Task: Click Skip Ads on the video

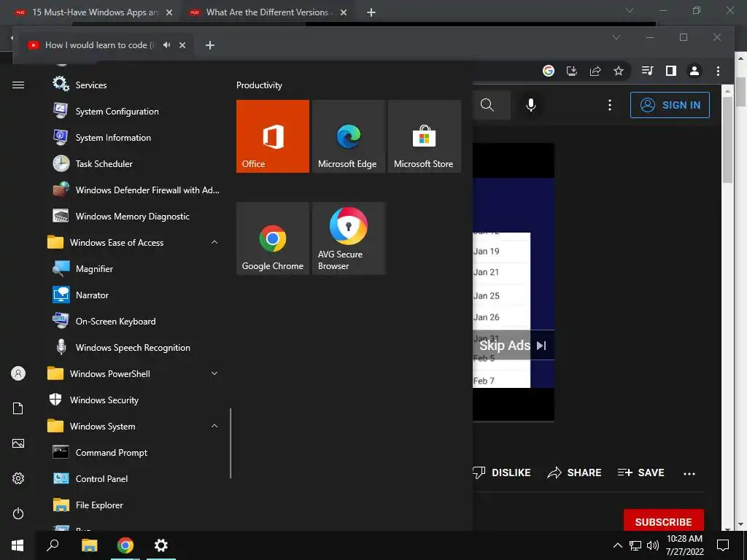Action: tap(513, 345)
